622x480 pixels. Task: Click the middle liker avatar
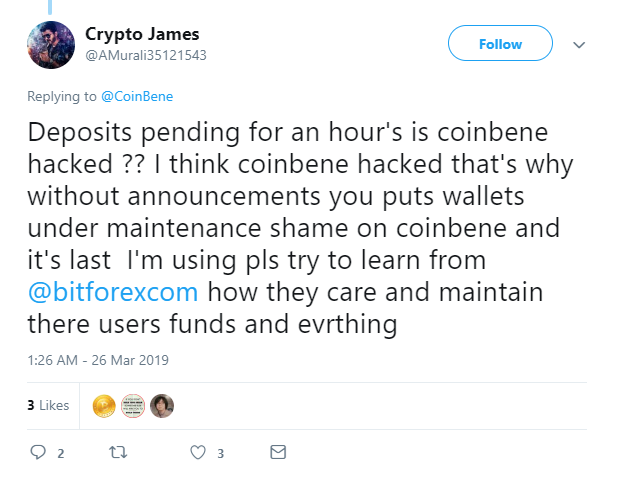click(x=133, y=406)
